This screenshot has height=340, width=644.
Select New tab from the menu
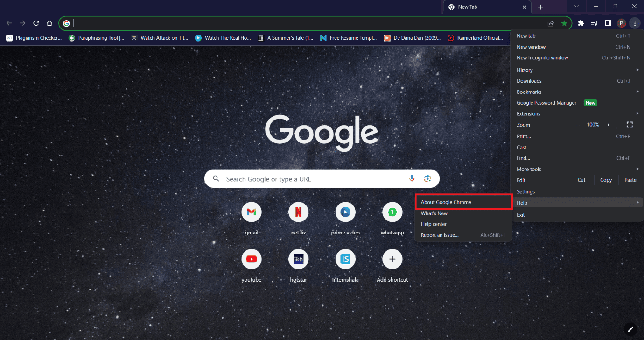pos(577,36)
